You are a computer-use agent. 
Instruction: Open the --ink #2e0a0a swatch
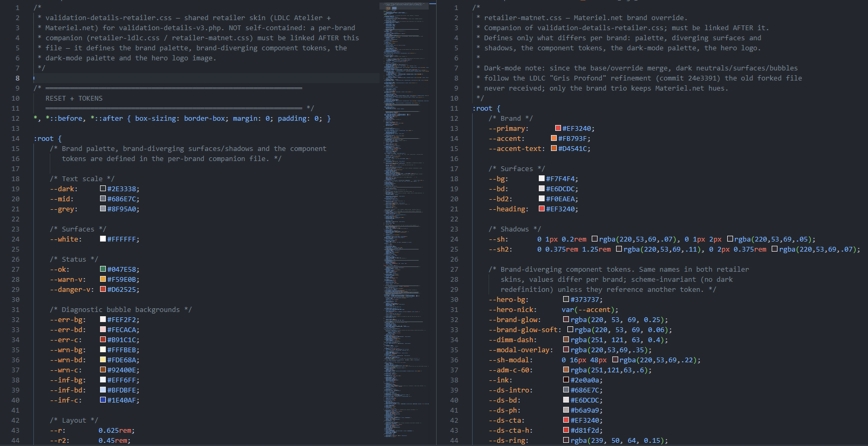(566, 380)
